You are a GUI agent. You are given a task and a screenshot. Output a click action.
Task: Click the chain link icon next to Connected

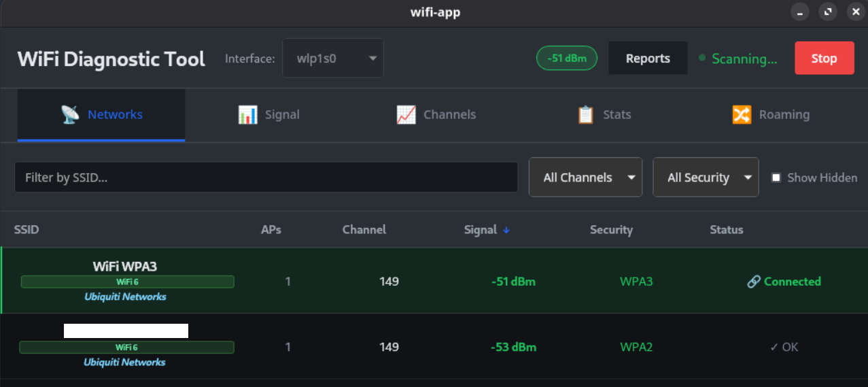[x=753, y=282]
